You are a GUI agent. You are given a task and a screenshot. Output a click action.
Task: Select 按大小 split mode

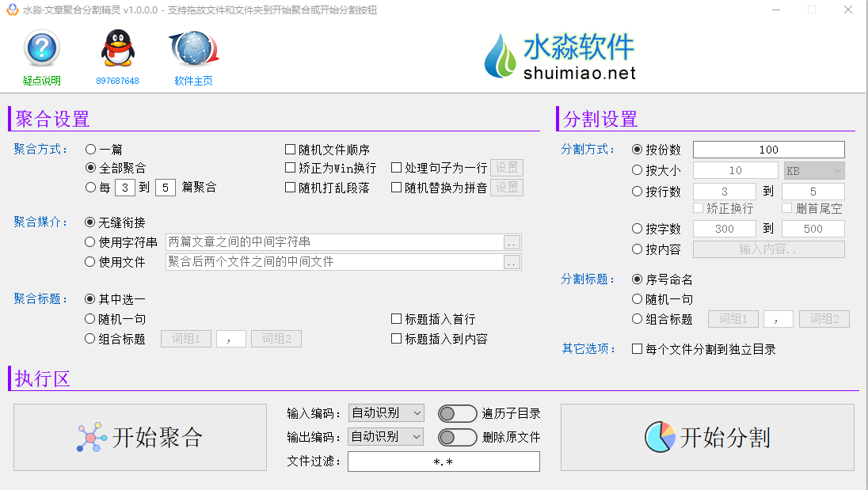(657, 170)
